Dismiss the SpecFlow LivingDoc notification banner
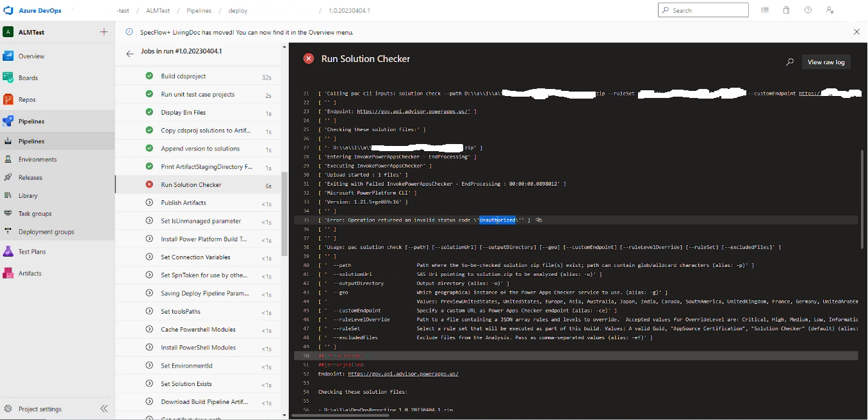 (856, 31)
